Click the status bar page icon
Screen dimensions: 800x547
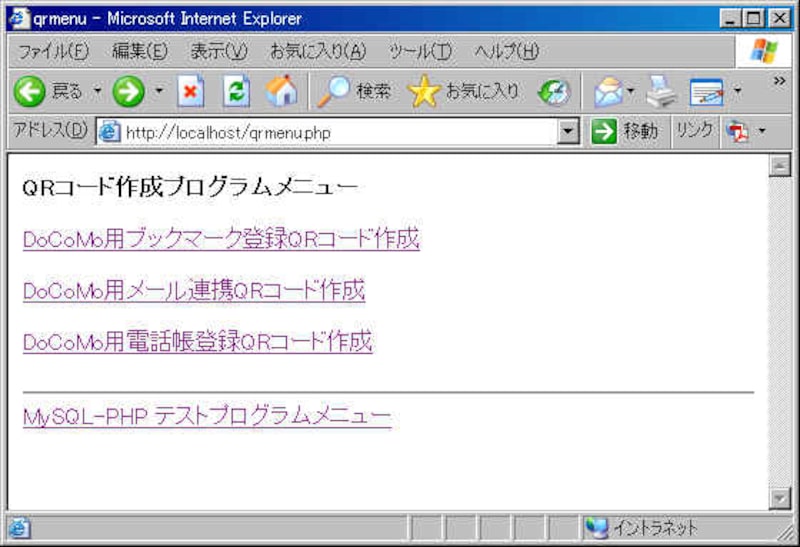coord(19,529)
